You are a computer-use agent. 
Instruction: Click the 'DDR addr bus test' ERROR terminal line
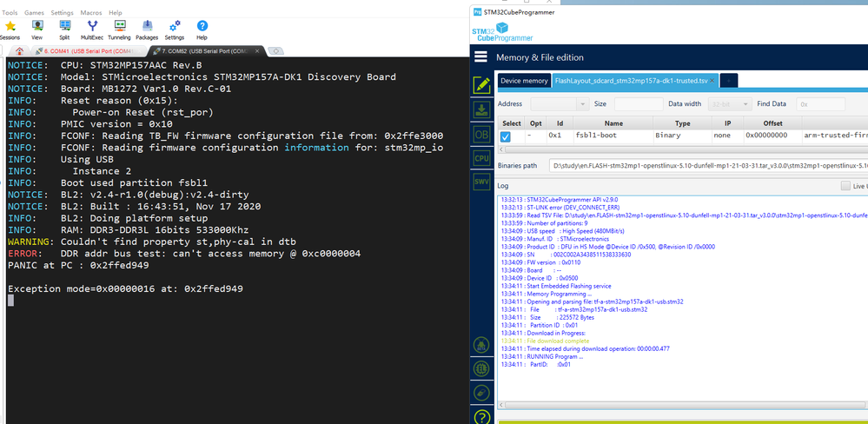(184, 254)
